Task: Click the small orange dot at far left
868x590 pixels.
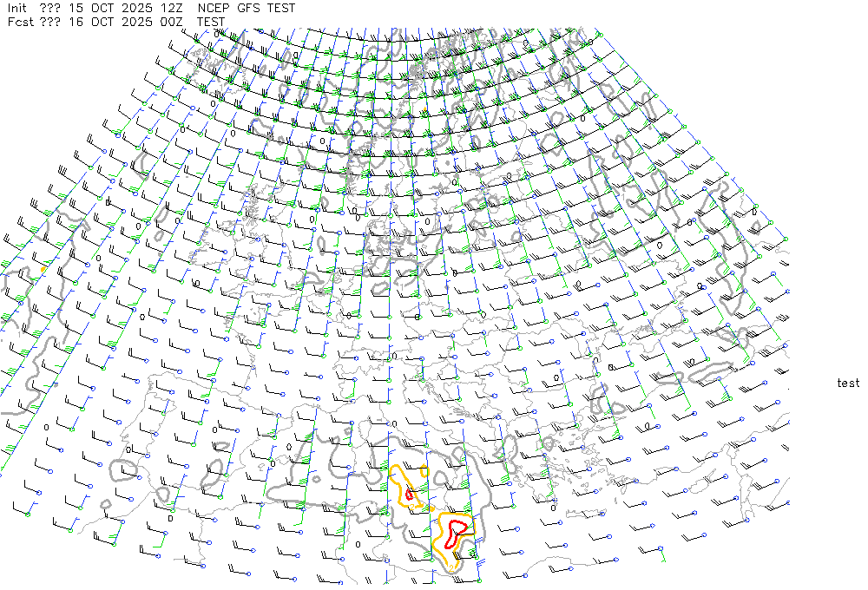Action: click(x=43, y=268)
